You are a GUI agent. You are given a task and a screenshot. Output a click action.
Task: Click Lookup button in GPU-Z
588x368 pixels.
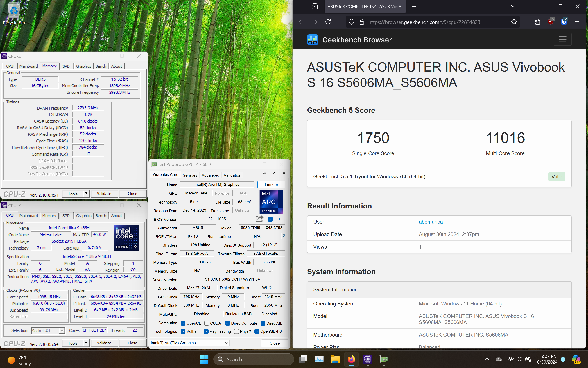click(x=271, y=185)
